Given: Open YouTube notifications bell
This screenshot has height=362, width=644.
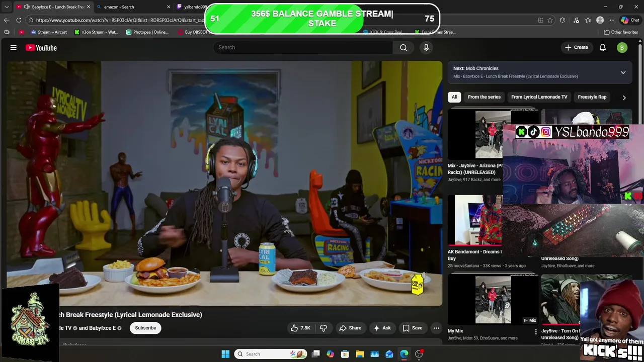Looking at the screenshot, I should pos(603,47).
